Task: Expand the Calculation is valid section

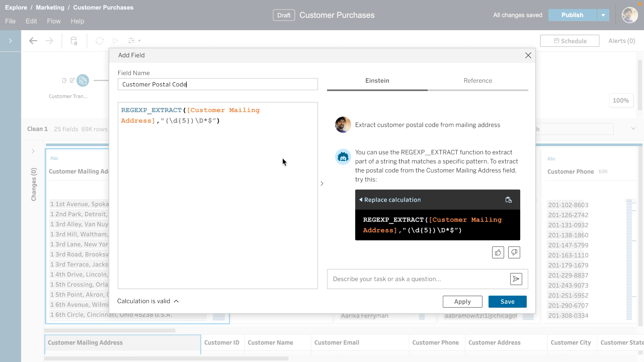Action: click(176, 301)
